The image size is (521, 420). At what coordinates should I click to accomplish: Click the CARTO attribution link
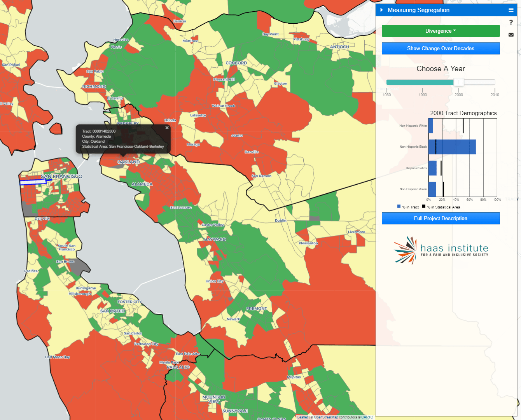click(x=368, y=417)
